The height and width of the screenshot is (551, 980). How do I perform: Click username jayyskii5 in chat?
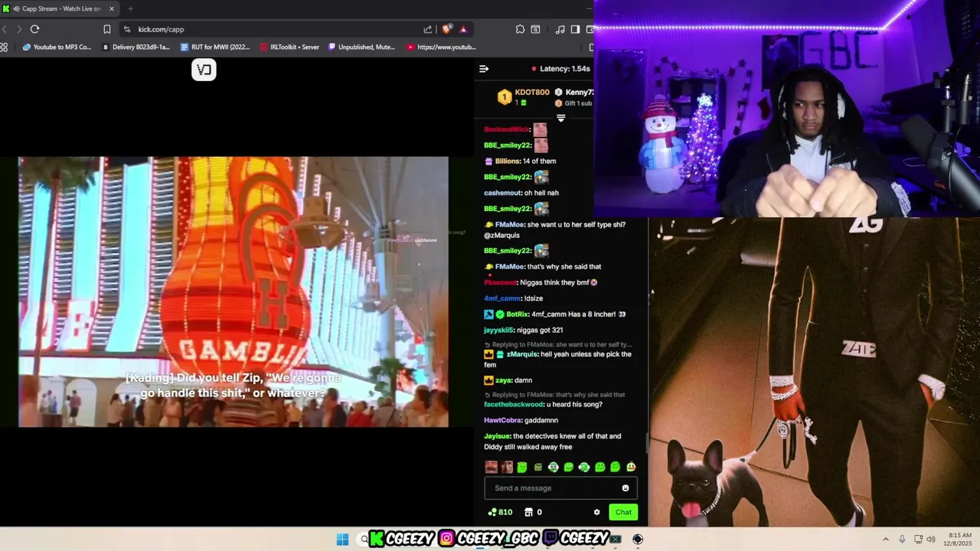click(x=499, y=331)
